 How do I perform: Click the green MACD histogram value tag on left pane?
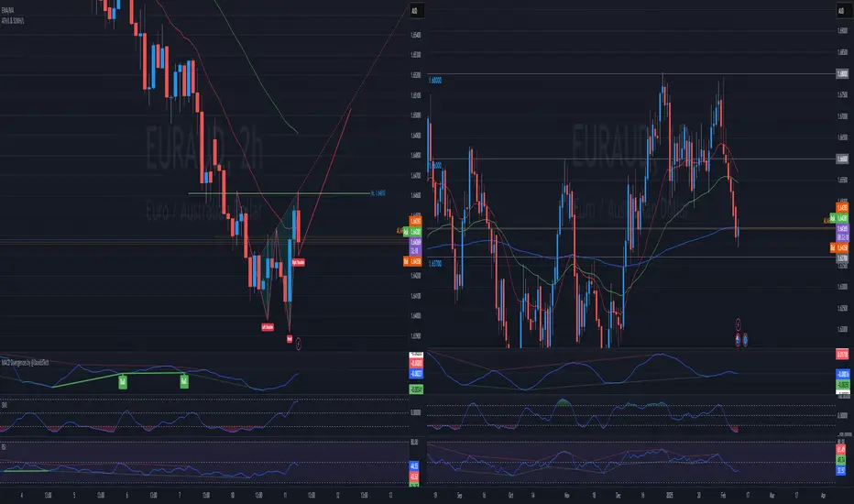coord(416,389)
